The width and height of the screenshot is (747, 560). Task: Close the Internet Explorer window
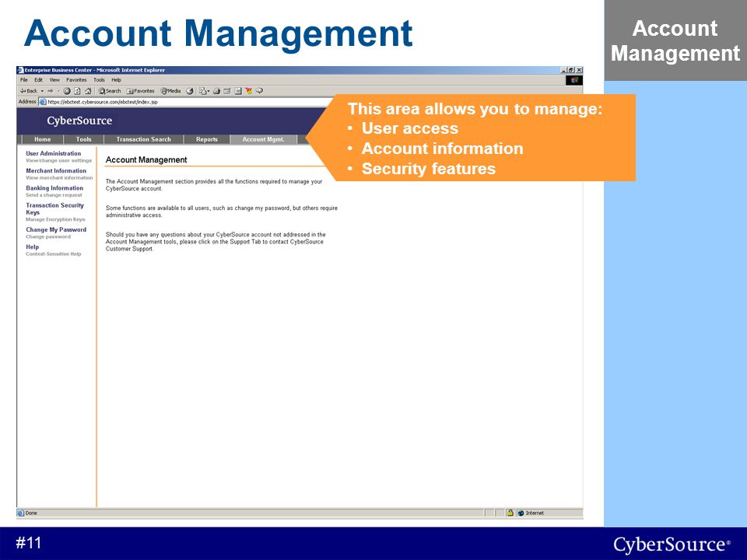tap(579, 70)
